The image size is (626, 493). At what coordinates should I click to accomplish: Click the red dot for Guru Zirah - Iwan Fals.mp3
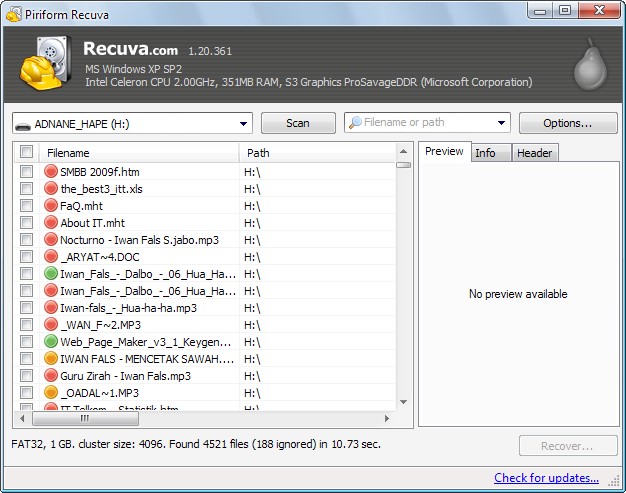point(51,375)
